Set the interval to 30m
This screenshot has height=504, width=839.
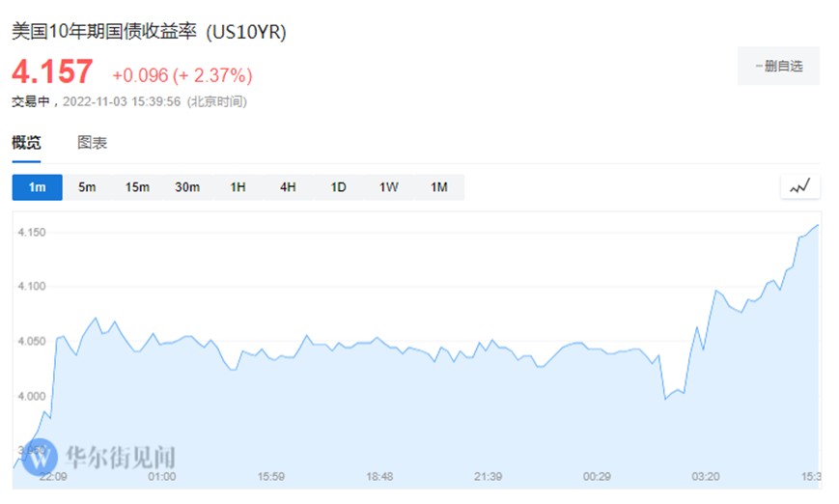(x=187, y=187)
